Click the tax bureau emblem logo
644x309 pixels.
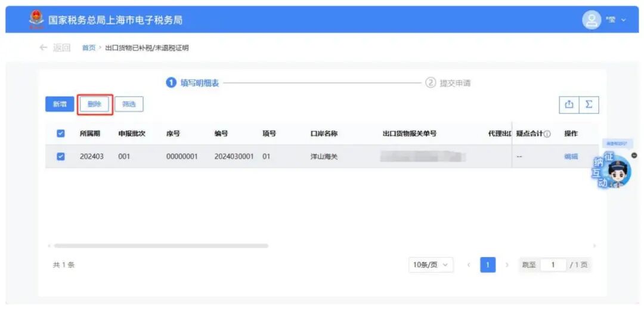[x=36, y=20]
